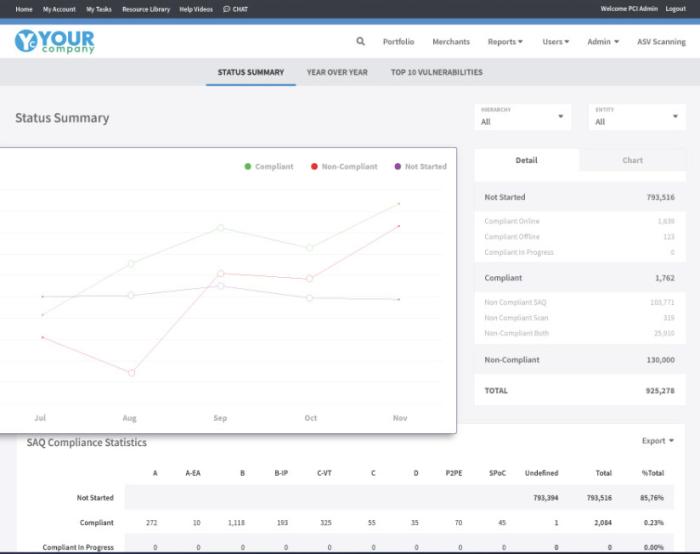Open the Admin menu
This screenshot has width=700, height=554.
coord(603,42)
